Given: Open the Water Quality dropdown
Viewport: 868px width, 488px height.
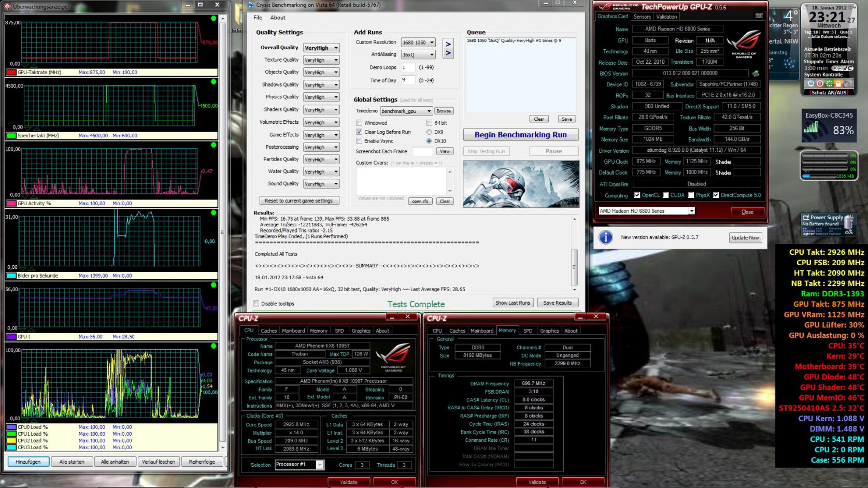Looking at the screenshot, I should 321,171.
